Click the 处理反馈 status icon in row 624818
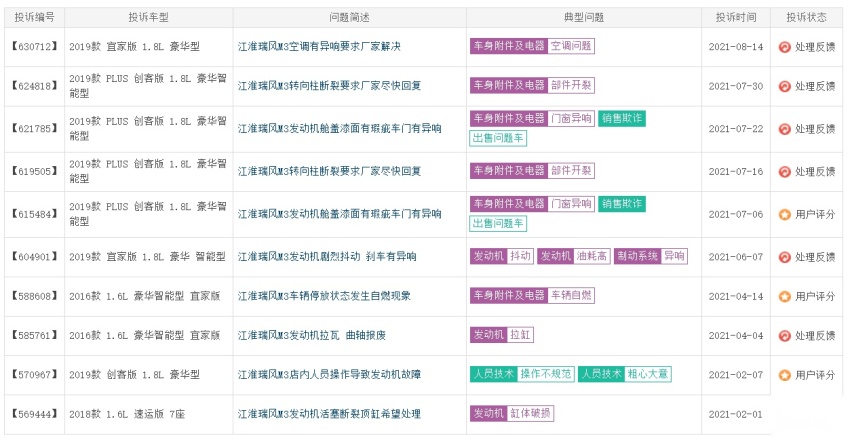Viewport: 852px width, 442px height. pos(784,86)
